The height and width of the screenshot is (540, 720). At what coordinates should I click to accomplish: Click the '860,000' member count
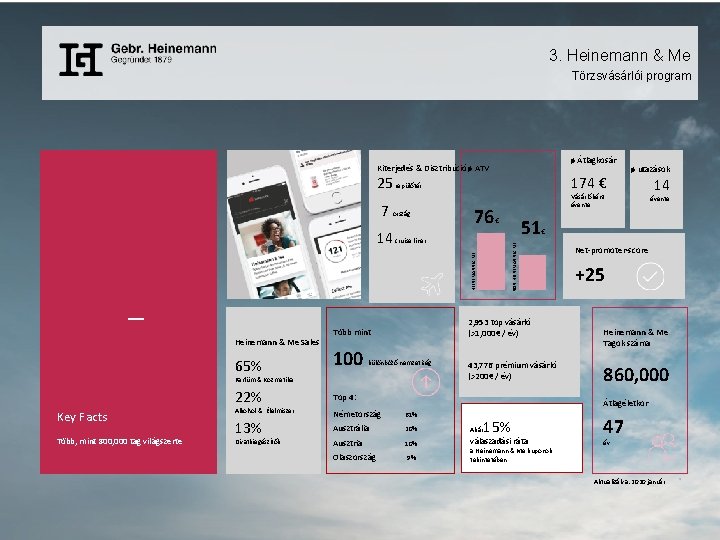pos(636,375)
